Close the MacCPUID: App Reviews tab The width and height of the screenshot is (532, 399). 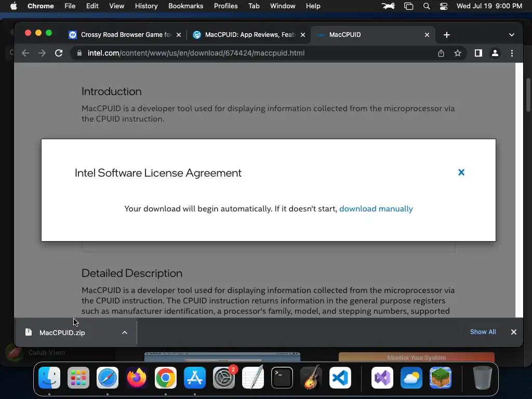click(x=303, y=35)
